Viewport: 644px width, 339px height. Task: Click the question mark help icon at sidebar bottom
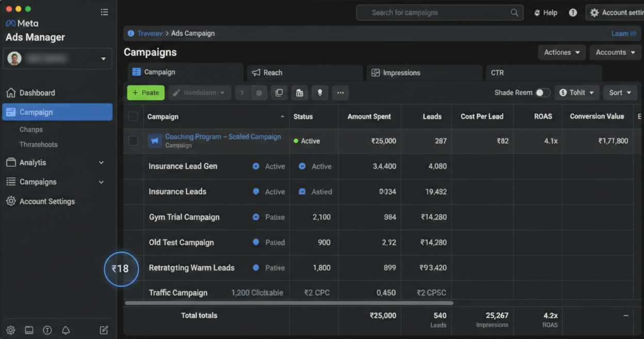pos(47,330)
